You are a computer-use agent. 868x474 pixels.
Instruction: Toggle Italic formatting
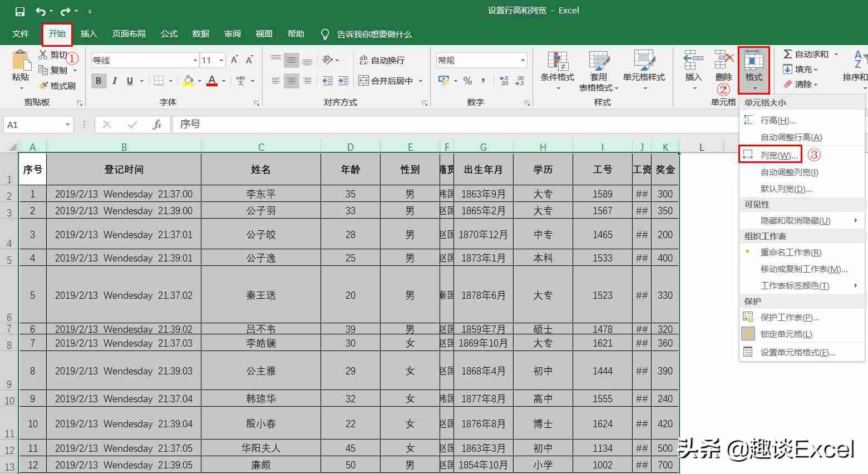(x=114, y=81)
